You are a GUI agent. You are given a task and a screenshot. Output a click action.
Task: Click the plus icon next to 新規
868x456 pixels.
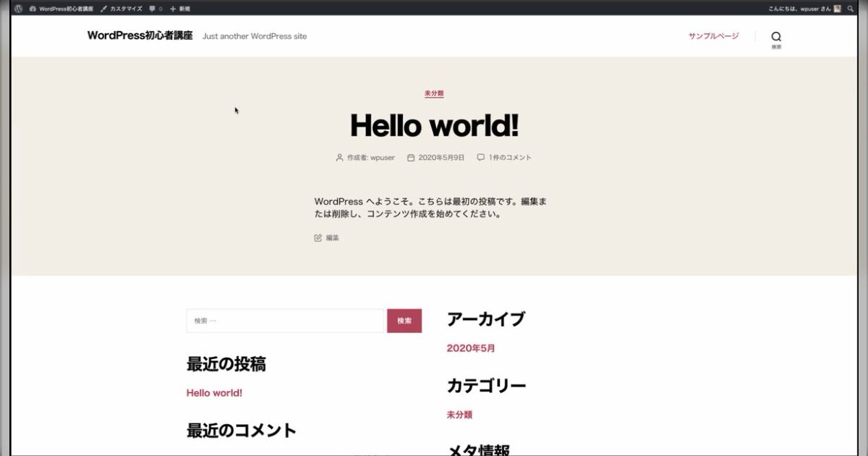click(x=171, y=9)
